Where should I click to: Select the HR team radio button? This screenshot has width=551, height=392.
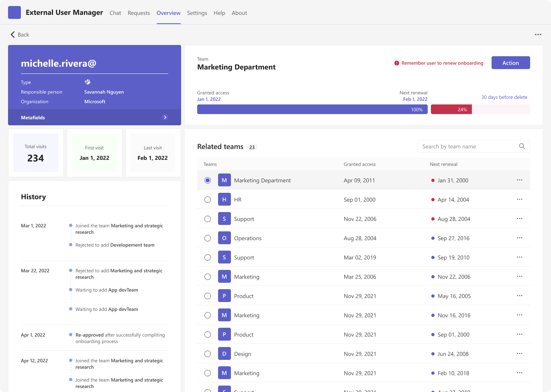click(208, 200)
